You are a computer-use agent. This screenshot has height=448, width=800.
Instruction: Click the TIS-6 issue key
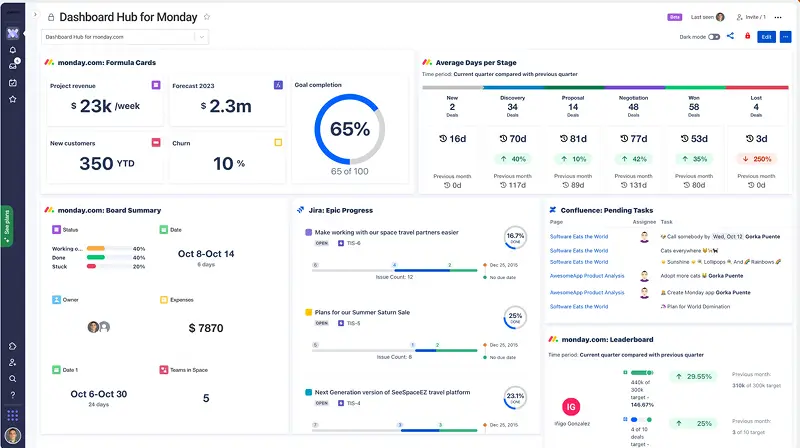[354, 243]
